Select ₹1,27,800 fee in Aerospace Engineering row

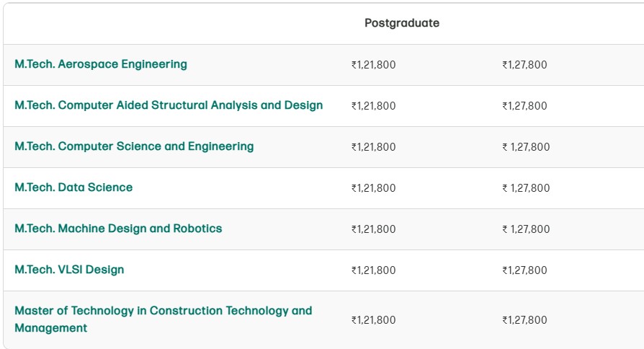pyautogui.click(x=524, y=65)
